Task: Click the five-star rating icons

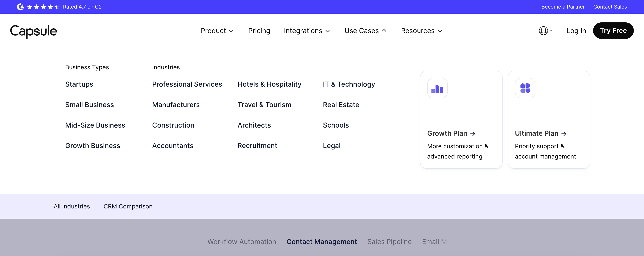Action: 43,7
